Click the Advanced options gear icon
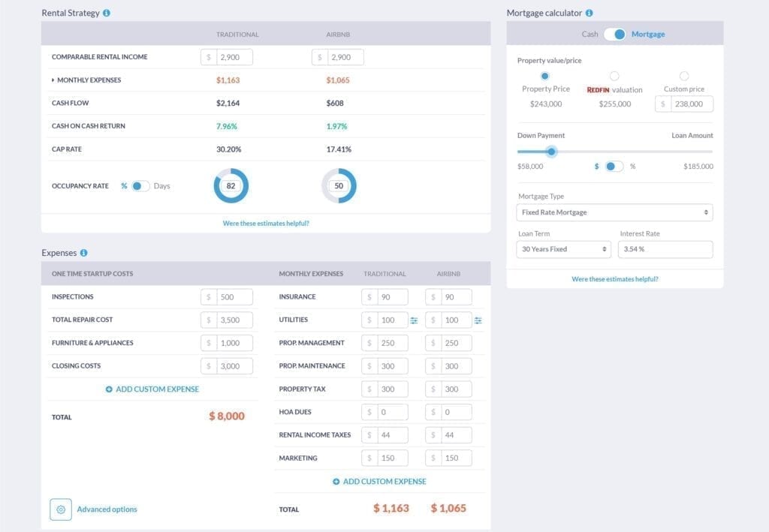769x532 pixels. click(x=61, y=509)
